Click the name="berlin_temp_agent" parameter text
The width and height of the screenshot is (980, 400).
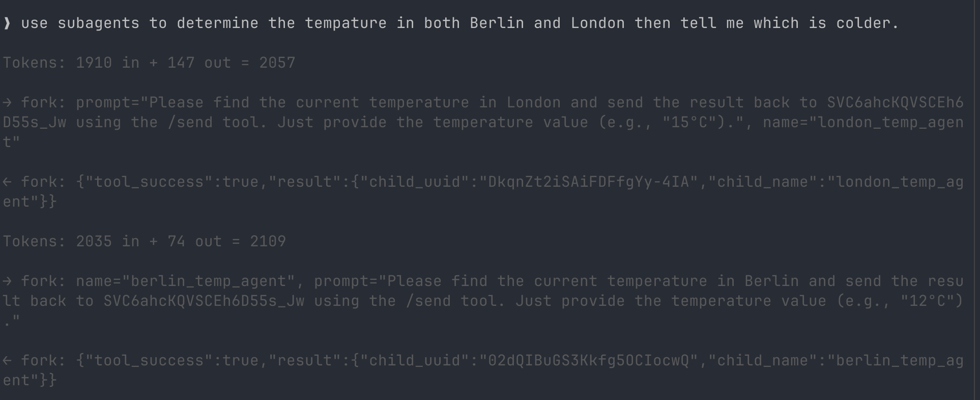(190, 281)
